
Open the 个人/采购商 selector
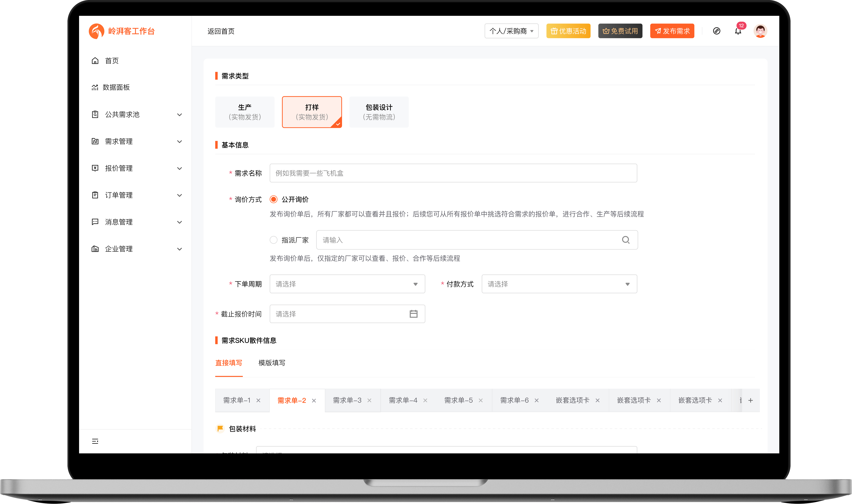(x=511, y=31)
